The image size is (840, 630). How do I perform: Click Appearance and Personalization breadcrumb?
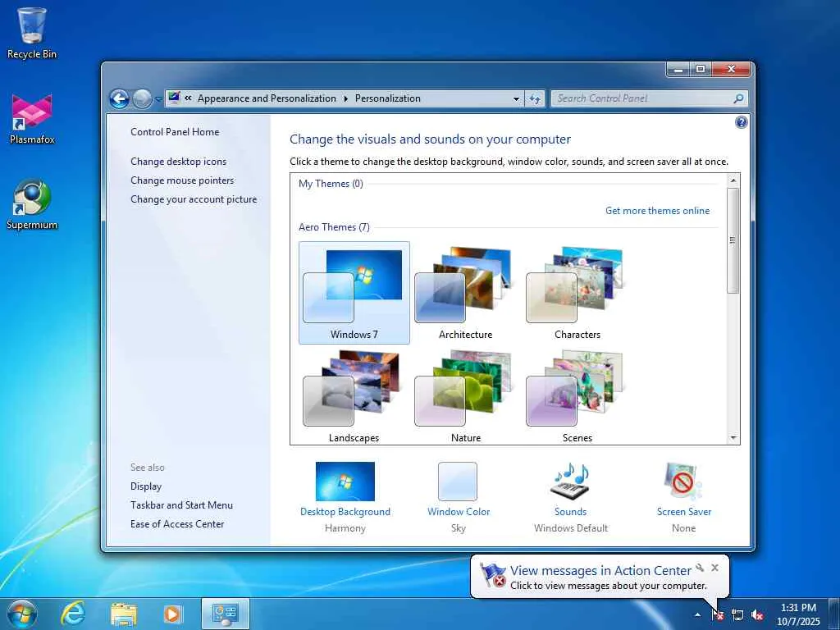(x=267, y=98)
